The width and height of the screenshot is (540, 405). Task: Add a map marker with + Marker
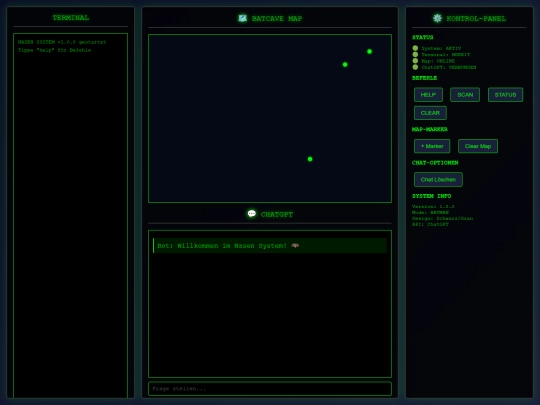pyautogui.click(x=432, y=146)
